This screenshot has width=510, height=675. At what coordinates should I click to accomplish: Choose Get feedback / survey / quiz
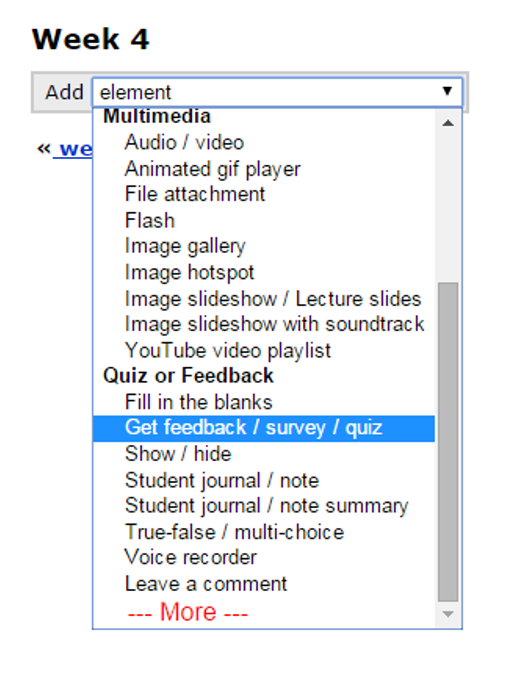(264, 428)
